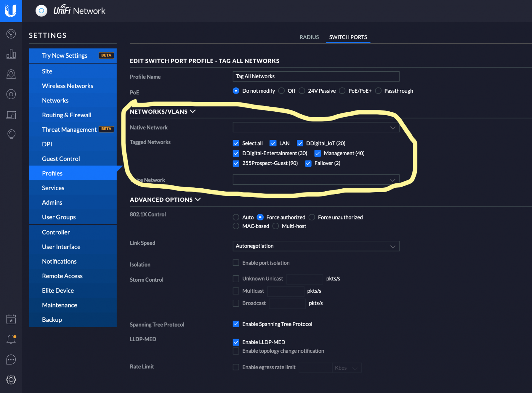Select 'Passthrough' PoE option
This screenshot has height=393, width=532.
[378, 91]
